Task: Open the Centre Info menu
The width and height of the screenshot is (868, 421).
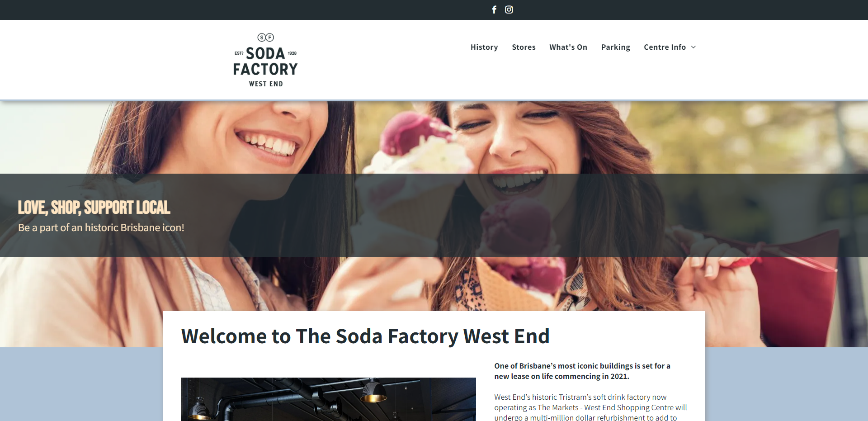Action: [x=665, y=47]
